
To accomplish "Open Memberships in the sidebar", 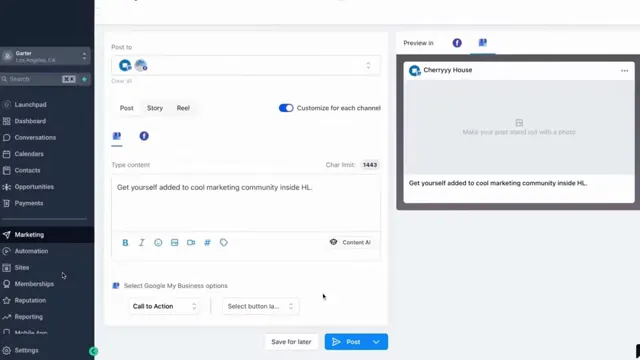I will 34,284.
